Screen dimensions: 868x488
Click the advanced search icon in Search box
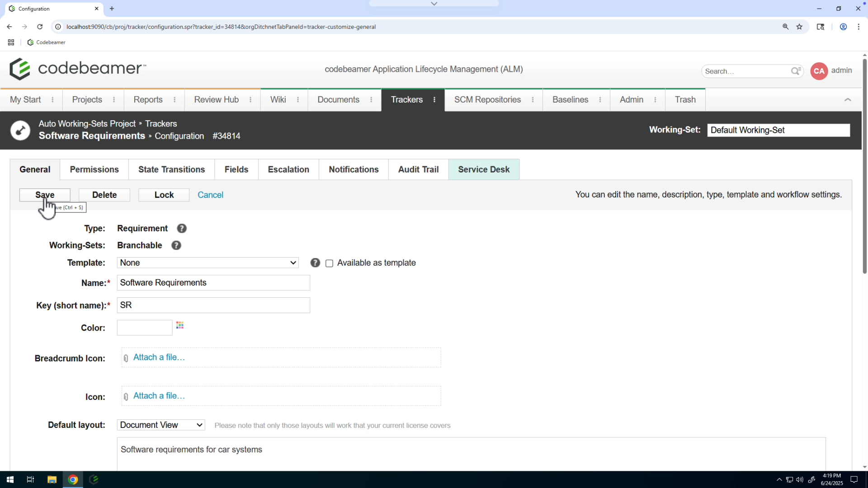pyautogui.click(x=796, y=71)
